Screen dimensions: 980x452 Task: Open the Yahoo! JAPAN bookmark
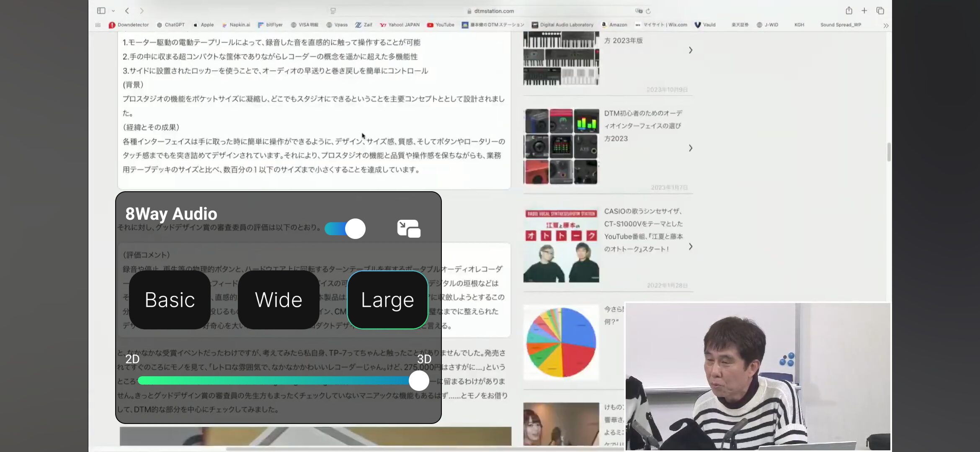click(x=400, y=25)
